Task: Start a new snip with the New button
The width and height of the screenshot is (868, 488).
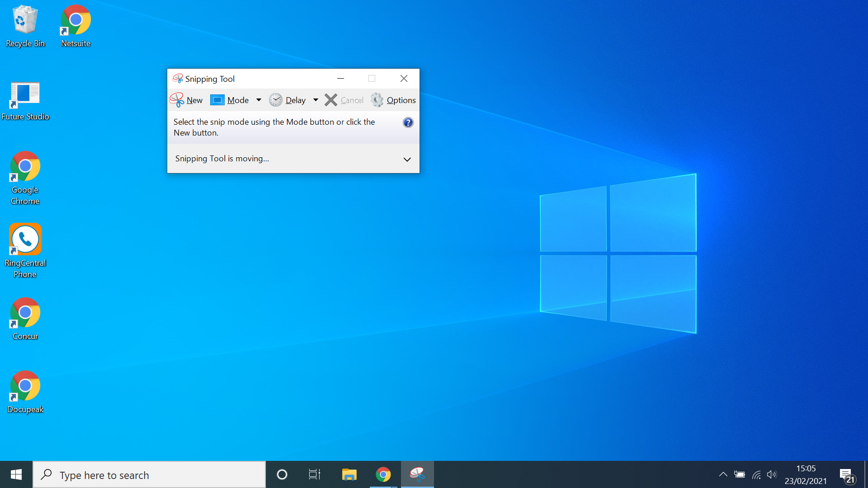Action: tap(186, 100)
